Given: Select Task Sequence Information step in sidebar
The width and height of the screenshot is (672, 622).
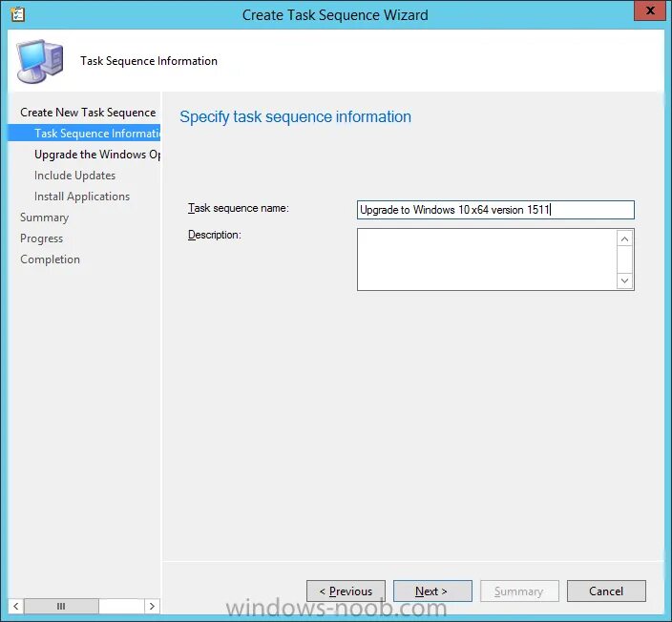Looking at the screenshot, I should [84, 134].
